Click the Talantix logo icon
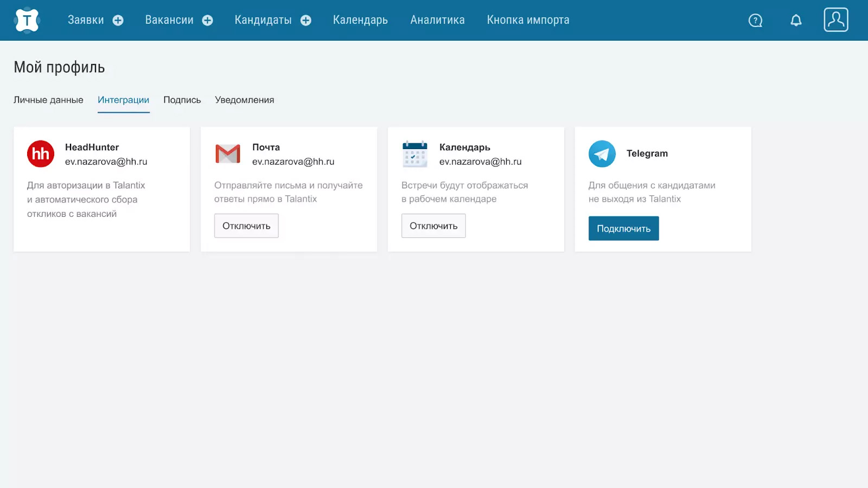 tap(27, 21)
